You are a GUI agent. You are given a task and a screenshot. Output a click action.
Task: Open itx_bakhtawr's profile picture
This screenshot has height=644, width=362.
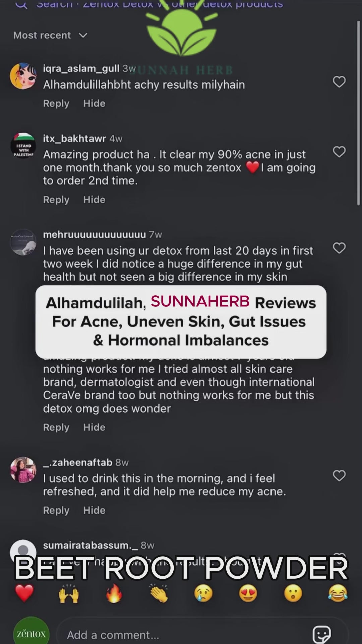[x=23, y=146]
